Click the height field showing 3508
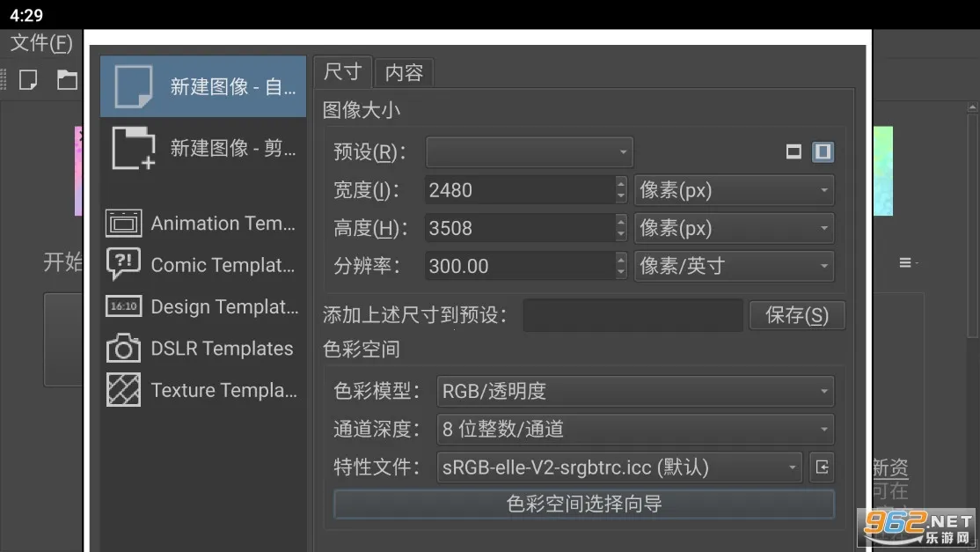Viewport: 980px width, 552px height. (520, 228)
